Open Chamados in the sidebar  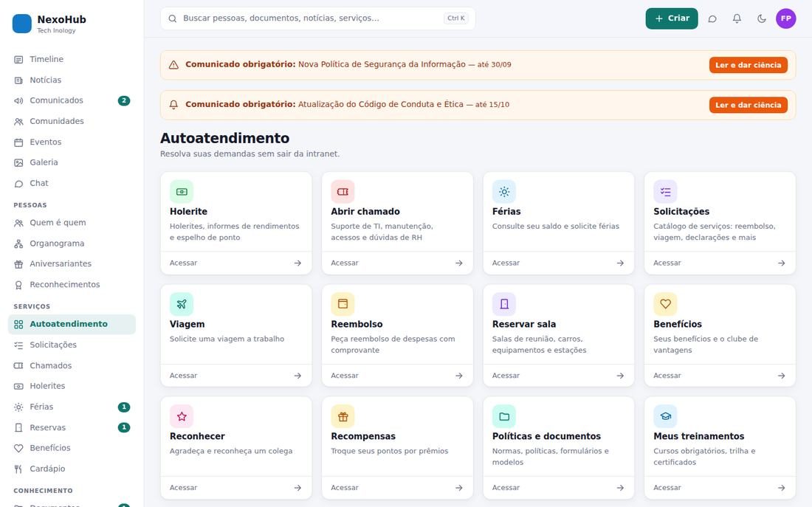(x=72, y=365)
